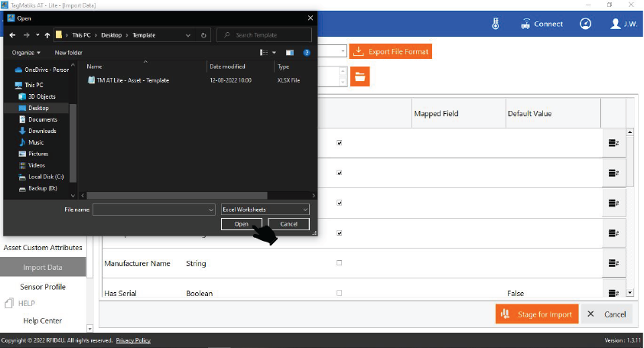Image resolution: width=644 pixels, height=348 pixels.
Task: Open the Organize dropdown menu
Action: click(26, 53)
